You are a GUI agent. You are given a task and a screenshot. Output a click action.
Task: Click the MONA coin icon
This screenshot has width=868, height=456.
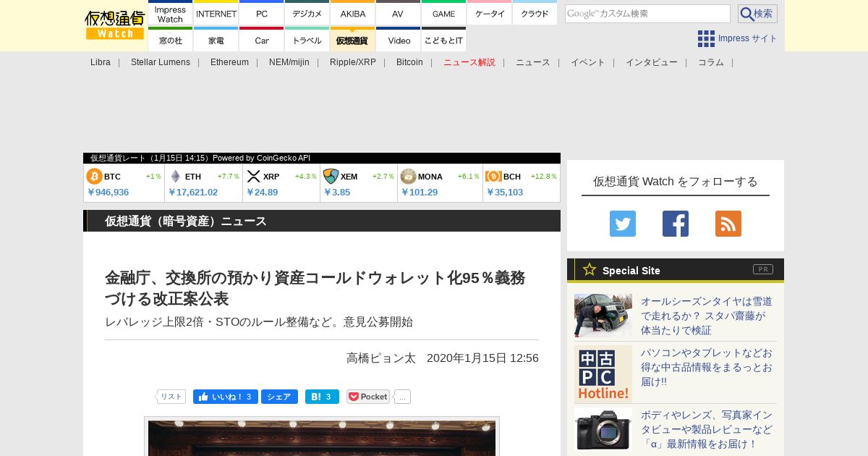coord(408,177)
